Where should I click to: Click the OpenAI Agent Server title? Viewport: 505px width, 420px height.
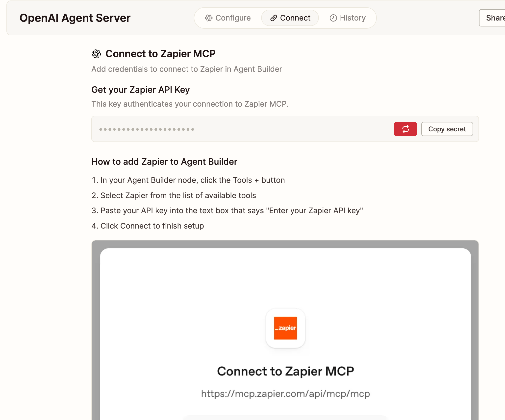75,18
